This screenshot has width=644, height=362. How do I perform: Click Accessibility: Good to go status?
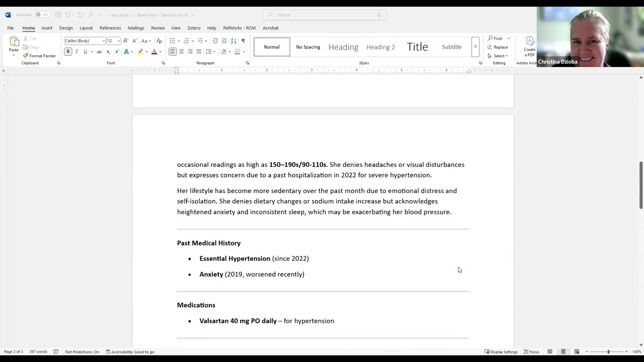130,352
